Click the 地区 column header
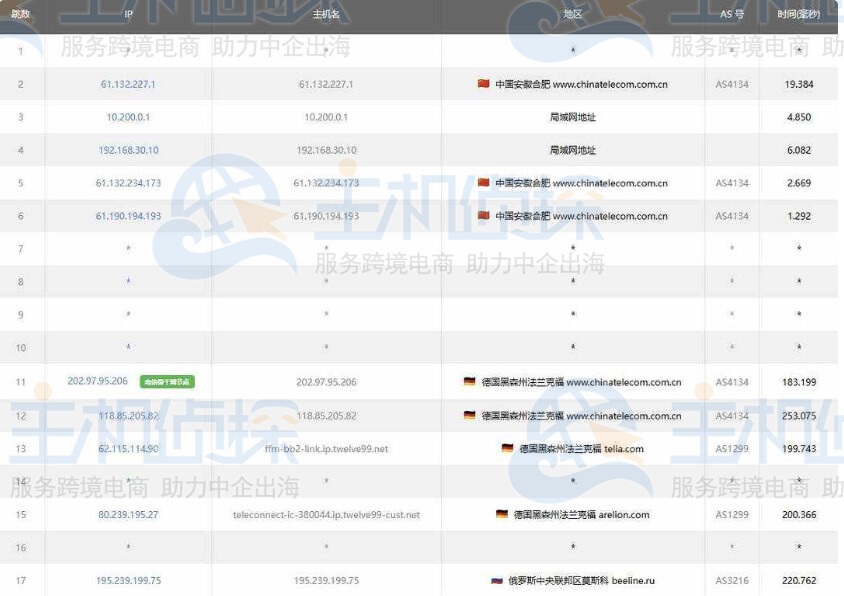 572,16
